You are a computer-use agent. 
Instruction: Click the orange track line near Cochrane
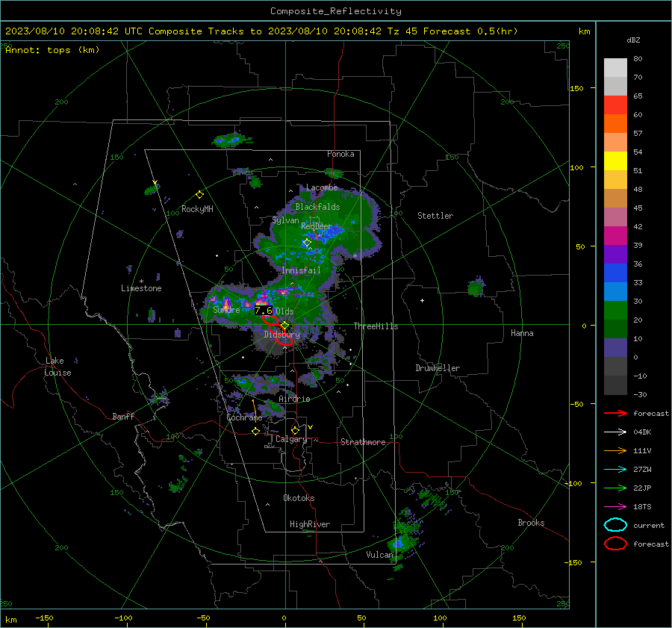pyautogui.click(x=255, y=413)
